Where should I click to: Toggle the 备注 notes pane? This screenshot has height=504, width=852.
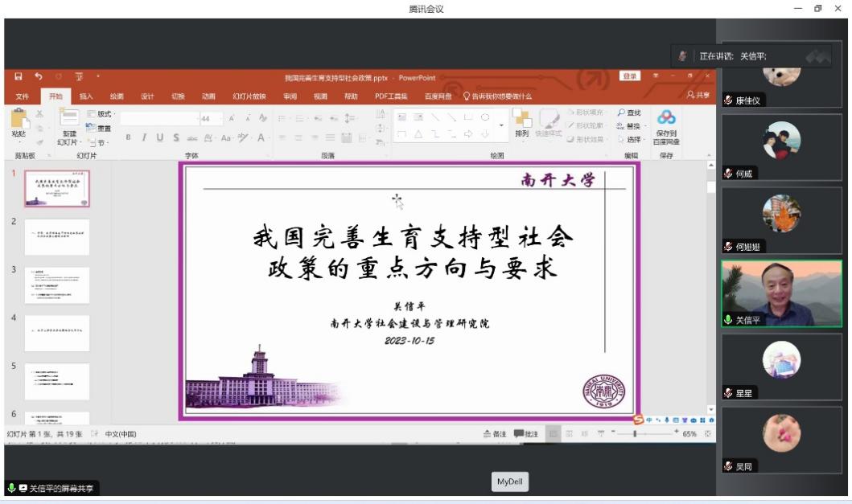point(495,434)
